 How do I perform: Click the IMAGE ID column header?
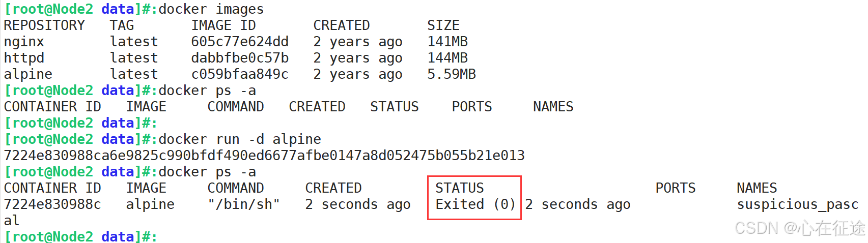[223, 25]
